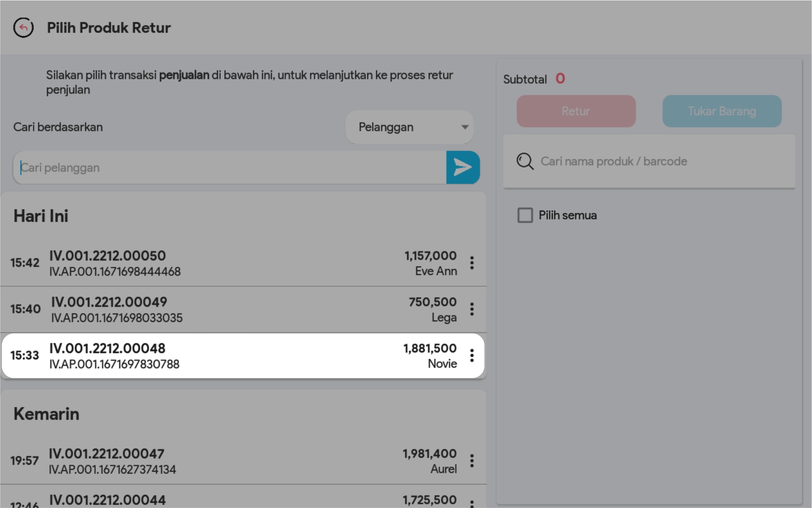
Task: Select transaction IV.001.2212.00050 by Eve Ann
Action: [x=235, y=263]
